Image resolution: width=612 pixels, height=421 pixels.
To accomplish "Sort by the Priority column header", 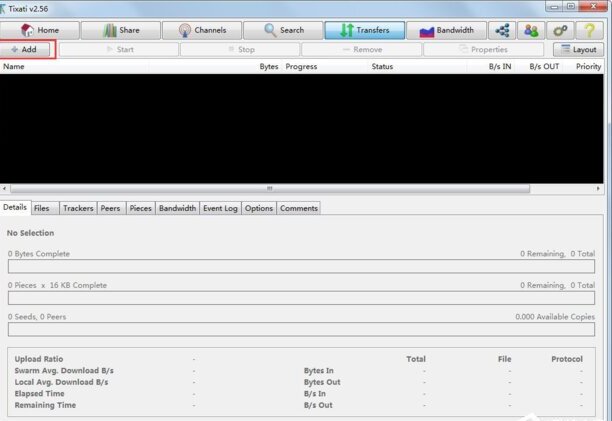I will 588,67.
